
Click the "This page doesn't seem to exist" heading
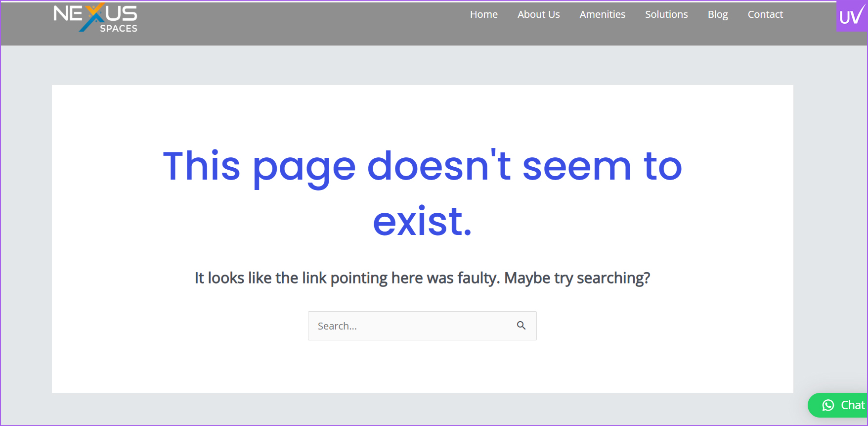422,166
